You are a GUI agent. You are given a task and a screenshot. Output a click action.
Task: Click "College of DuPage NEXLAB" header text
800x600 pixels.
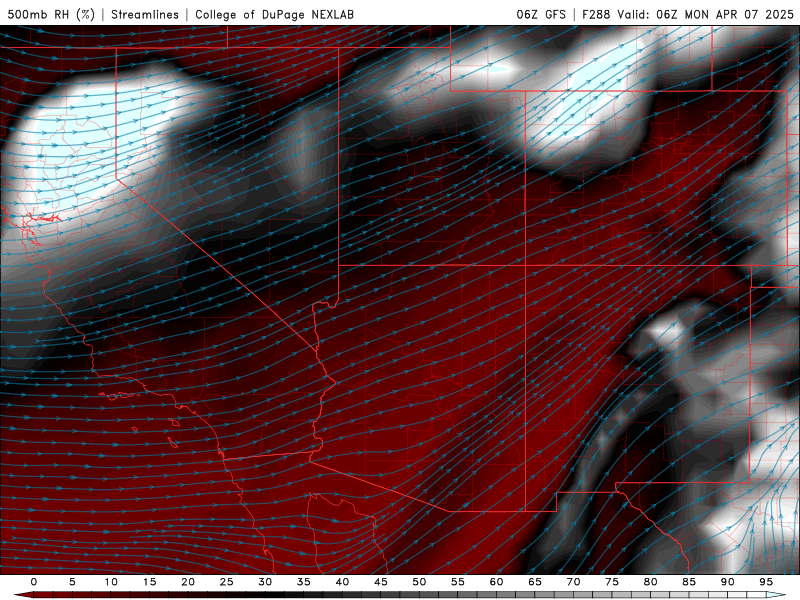274,14
